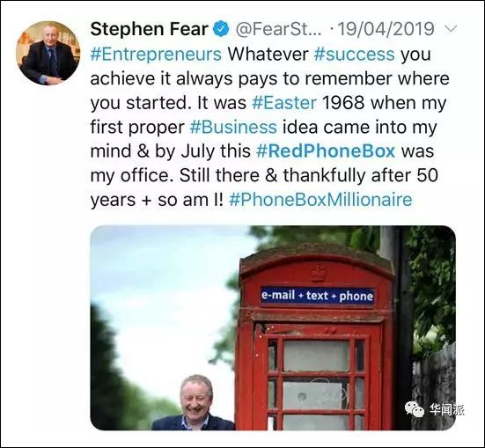This screenshot has height=448, width=485.
Task: Click the smiling man in the photo
Action: coord(195,402)
